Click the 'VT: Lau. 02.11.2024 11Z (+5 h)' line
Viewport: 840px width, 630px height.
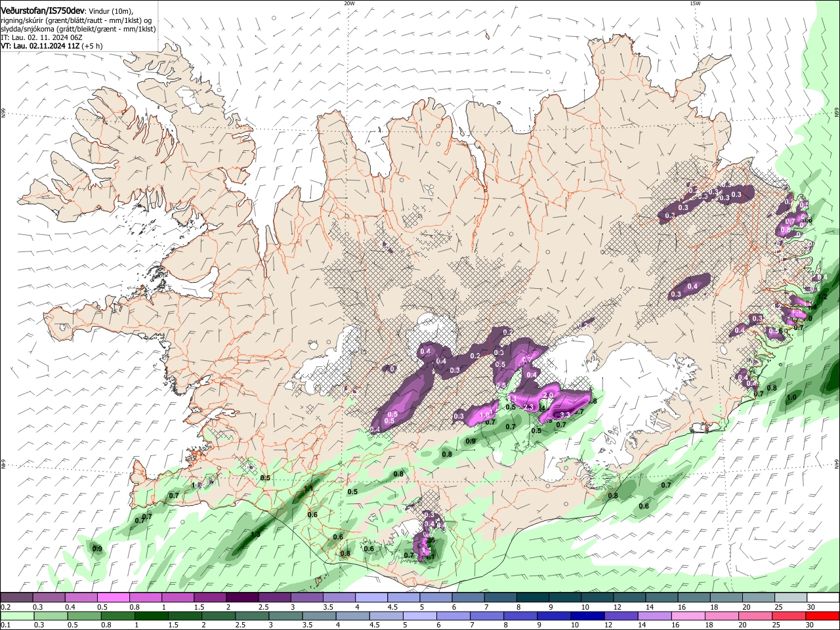[52, 46]
